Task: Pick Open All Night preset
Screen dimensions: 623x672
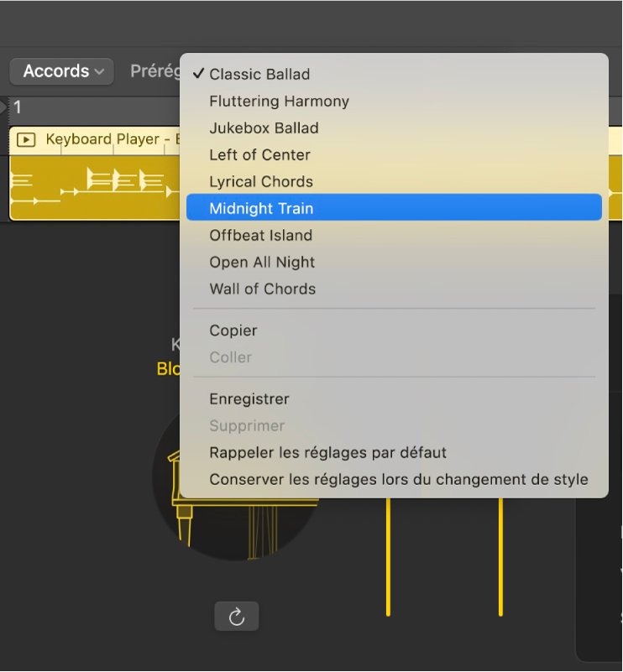Action: pos(394,262)
